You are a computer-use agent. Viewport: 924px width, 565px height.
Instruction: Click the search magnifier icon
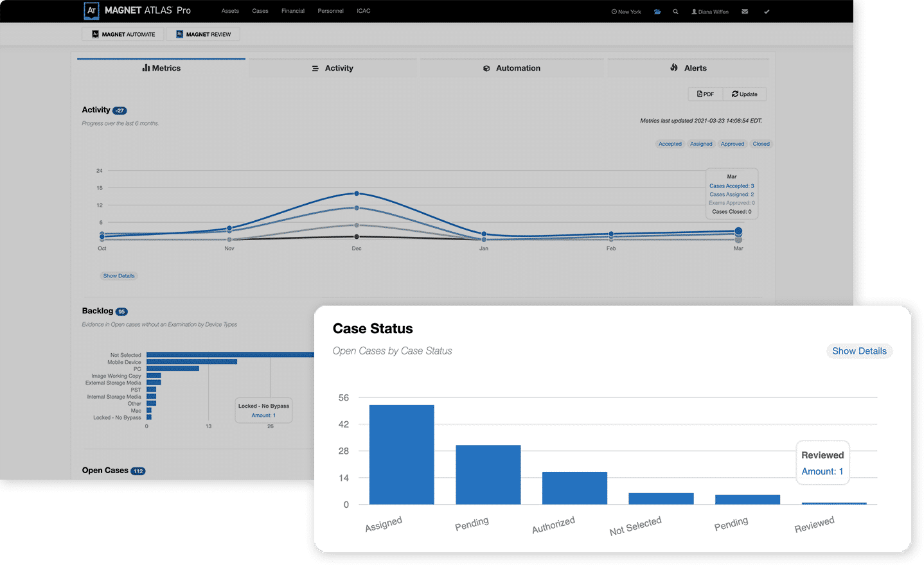point(675,12)
